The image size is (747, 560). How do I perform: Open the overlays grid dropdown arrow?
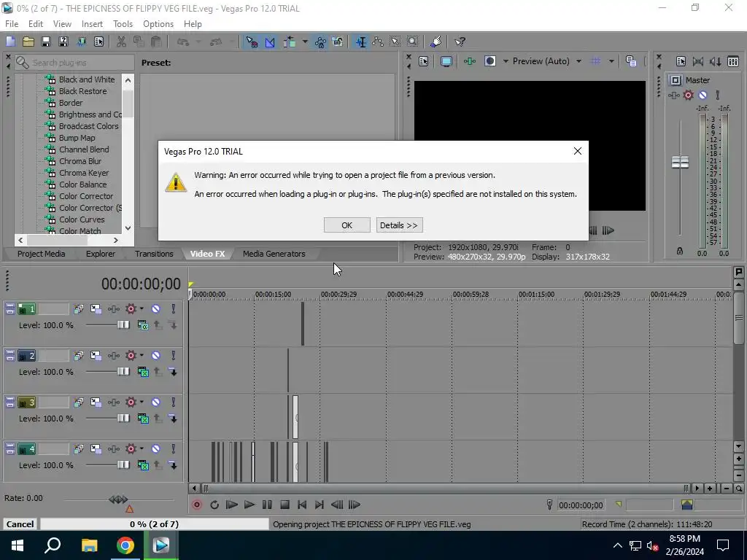[x=611, y=61]
